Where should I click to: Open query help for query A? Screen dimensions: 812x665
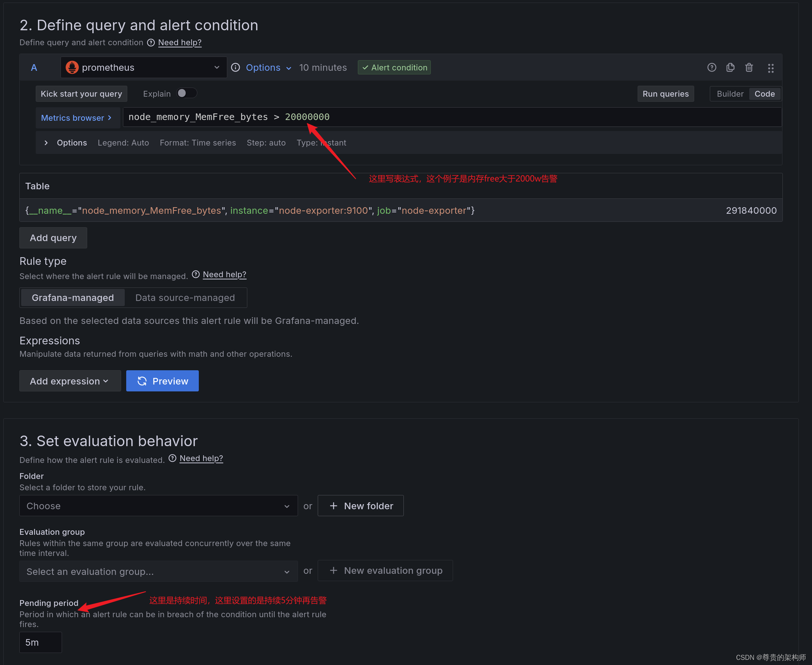712,67
